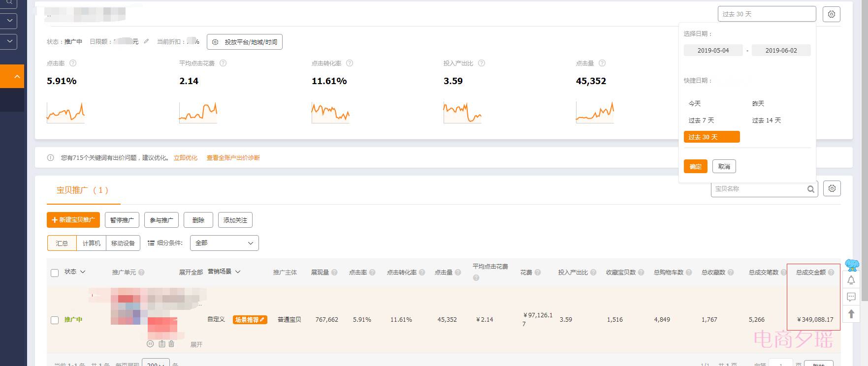Follow the 立即优化 link
This screenshot has width=868, height=366.
[186, 158]
